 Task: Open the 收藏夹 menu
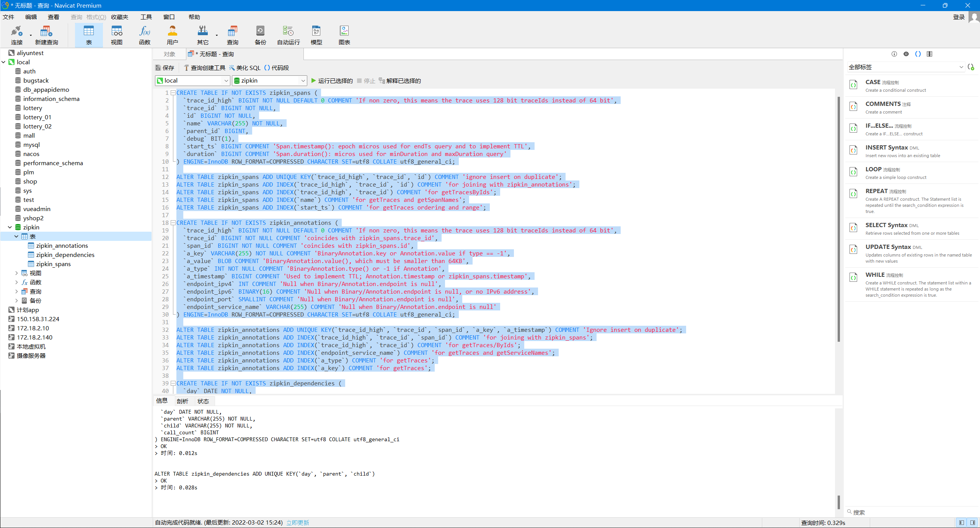pos(119,17)
